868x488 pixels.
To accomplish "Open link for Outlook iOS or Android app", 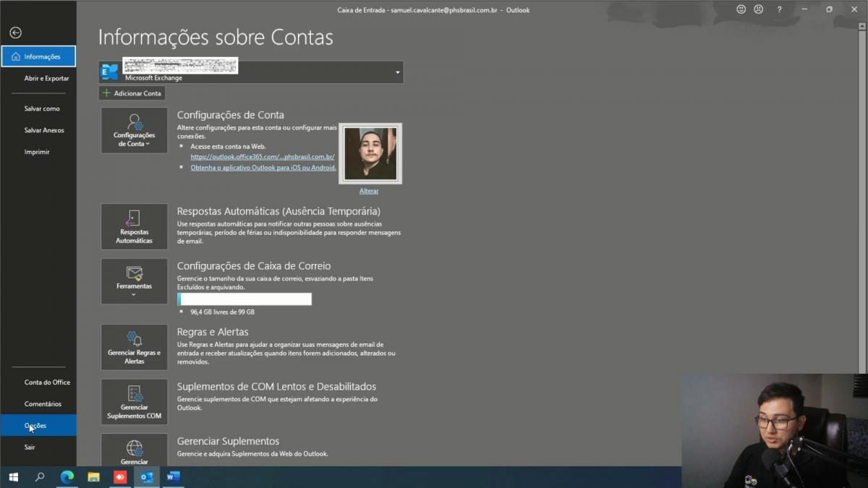I will pyautogui.click(x=263, y=167).
